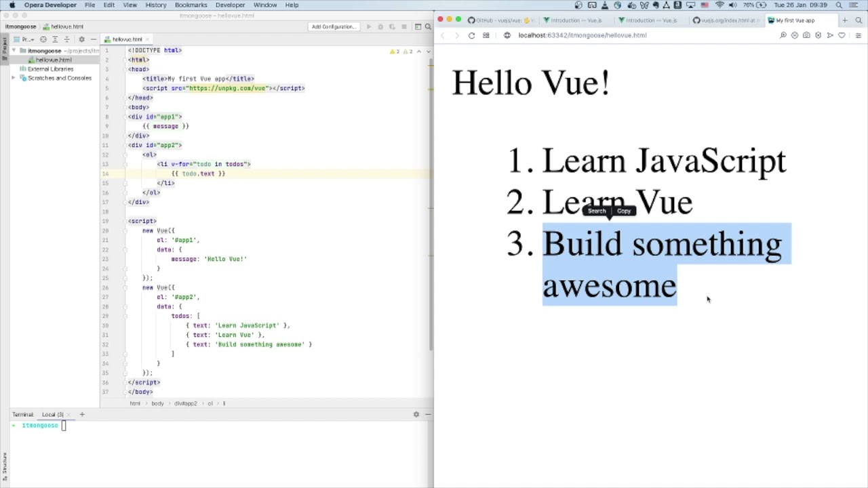Click div#app2 in editor breadcrumb

click(185, 404)
